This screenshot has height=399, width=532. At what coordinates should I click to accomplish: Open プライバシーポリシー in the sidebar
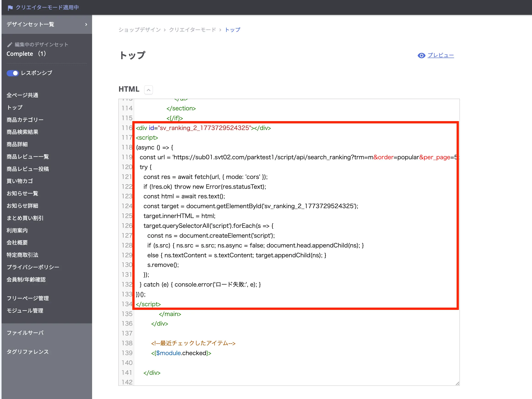33,267
